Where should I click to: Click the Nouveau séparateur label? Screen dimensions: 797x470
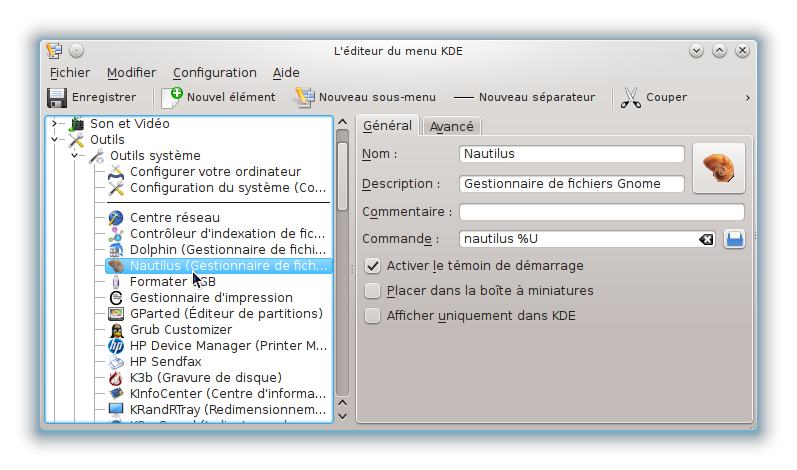point(537,97)
